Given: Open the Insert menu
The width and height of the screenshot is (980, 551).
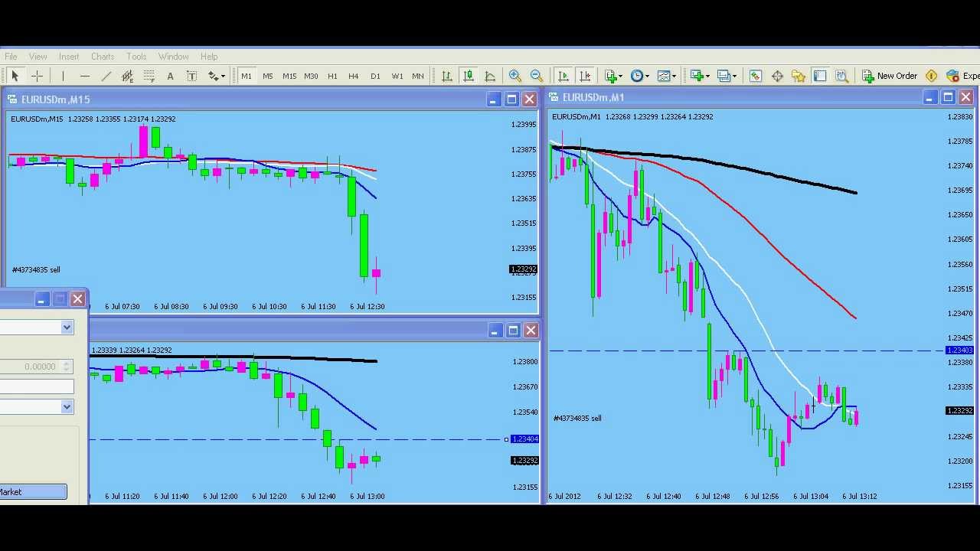Looking at the screenshot, I should [69, 57].
